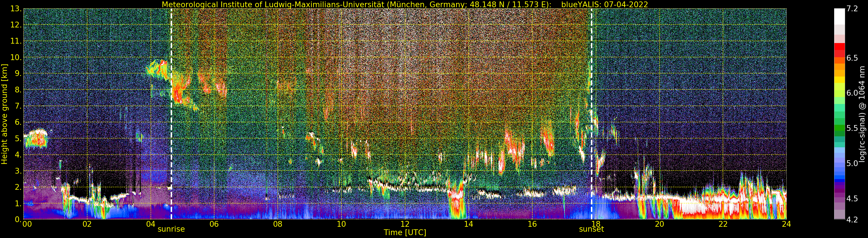This screenshot has width=868, height=238.
Task: Click the 6.0 value on the colorbar
Action: (x=852, y=93)
